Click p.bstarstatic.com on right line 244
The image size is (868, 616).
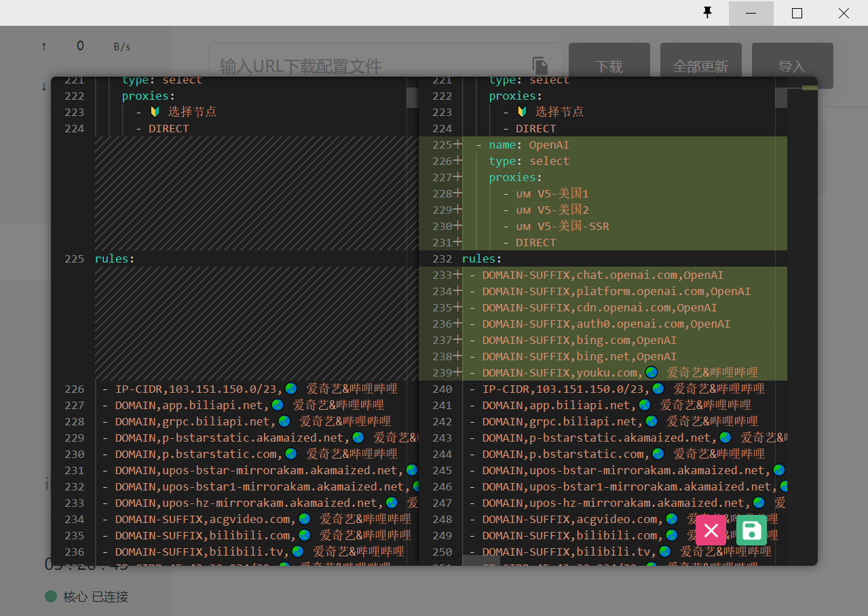586,454
